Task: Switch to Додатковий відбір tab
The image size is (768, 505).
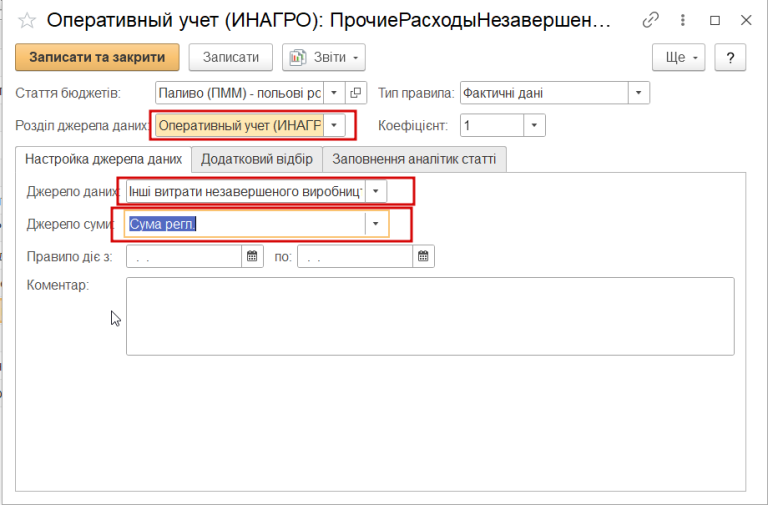Action: point(257,159)
